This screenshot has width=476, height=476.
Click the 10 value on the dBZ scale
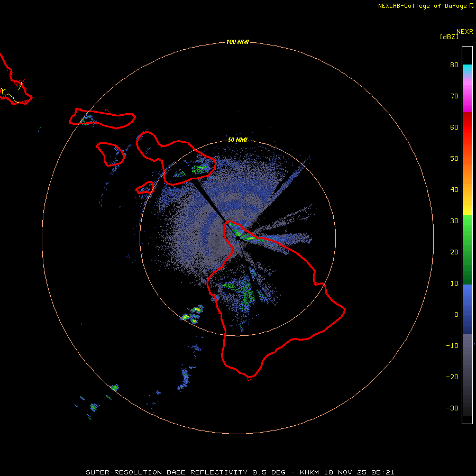click(x=454, y=283)
